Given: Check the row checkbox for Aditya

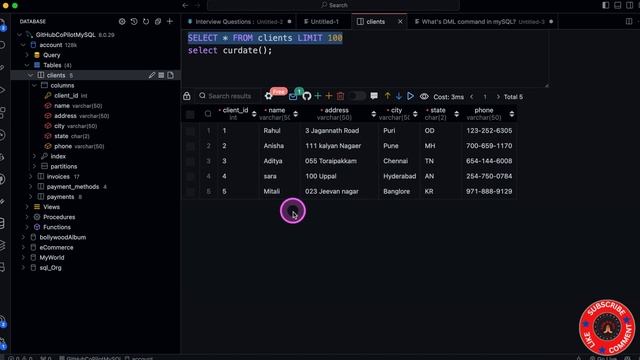Looking at the screenshot, I should [190, 161].
